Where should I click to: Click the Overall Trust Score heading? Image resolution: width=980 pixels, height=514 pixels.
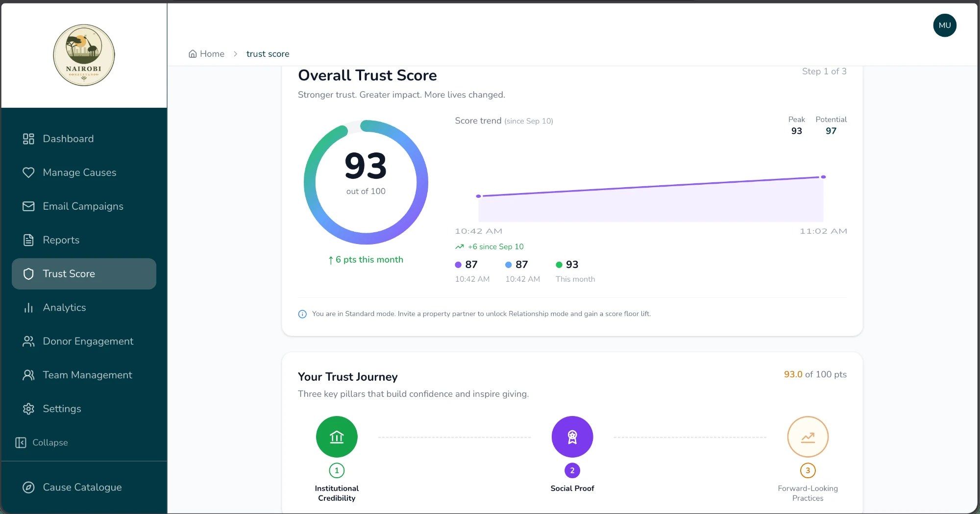tap(367, 75)
